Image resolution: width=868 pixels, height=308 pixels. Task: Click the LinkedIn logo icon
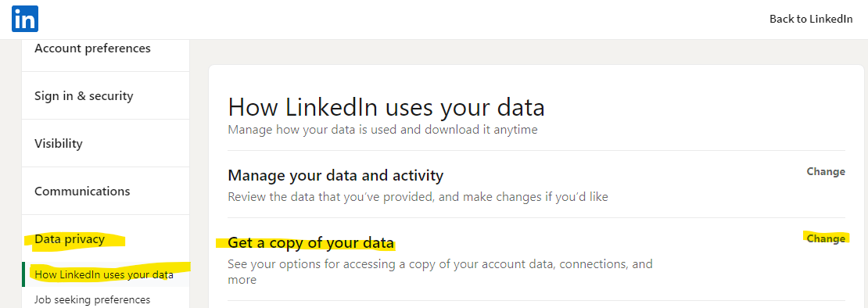coord(25,19)
